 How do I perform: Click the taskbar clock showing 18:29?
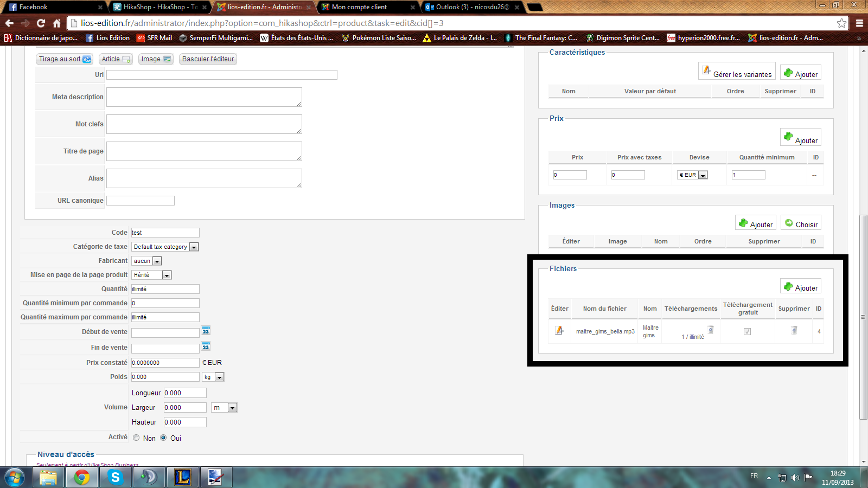click(x=838, y=478)
